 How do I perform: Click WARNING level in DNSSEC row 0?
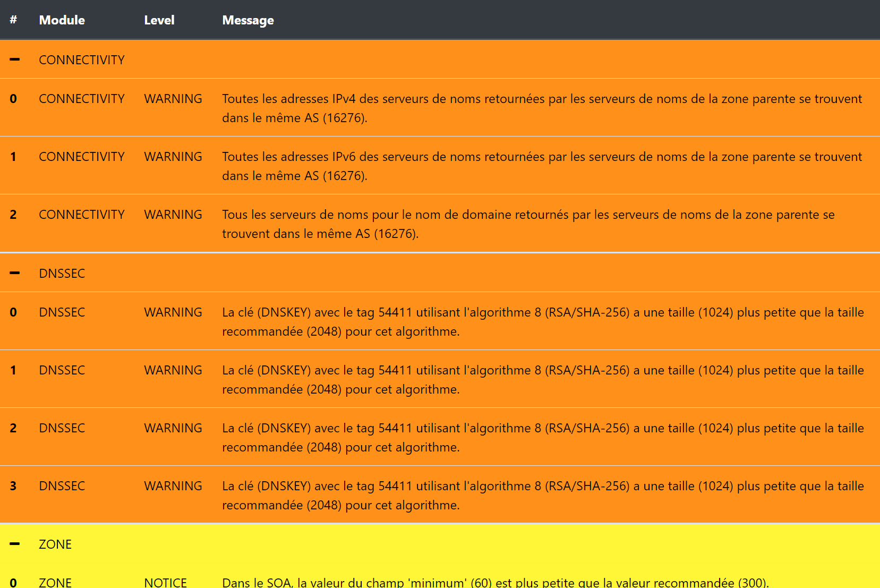(x=173, y=312)
